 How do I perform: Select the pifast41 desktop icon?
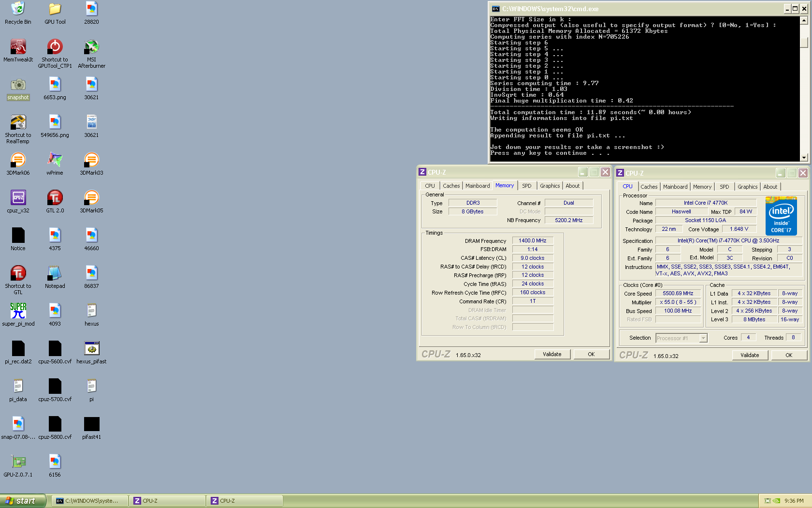[x=91, y=428]
